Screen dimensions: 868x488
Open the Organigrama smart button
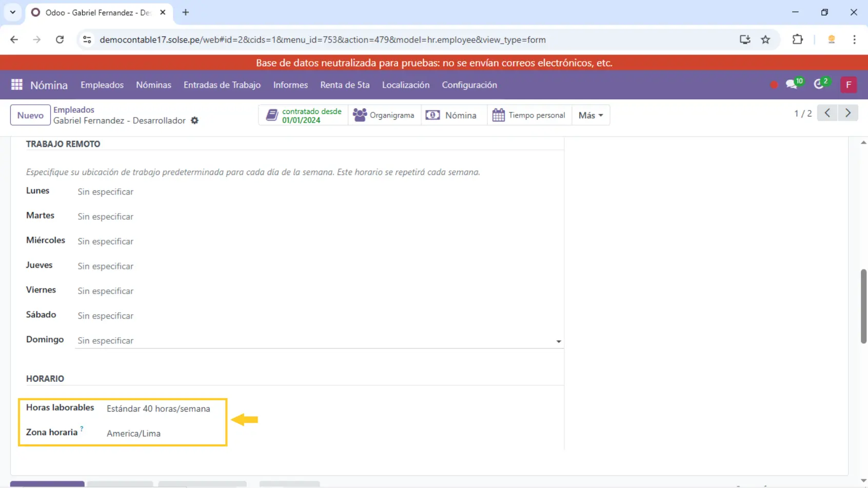pyautogui.click(x=384, y=115)
